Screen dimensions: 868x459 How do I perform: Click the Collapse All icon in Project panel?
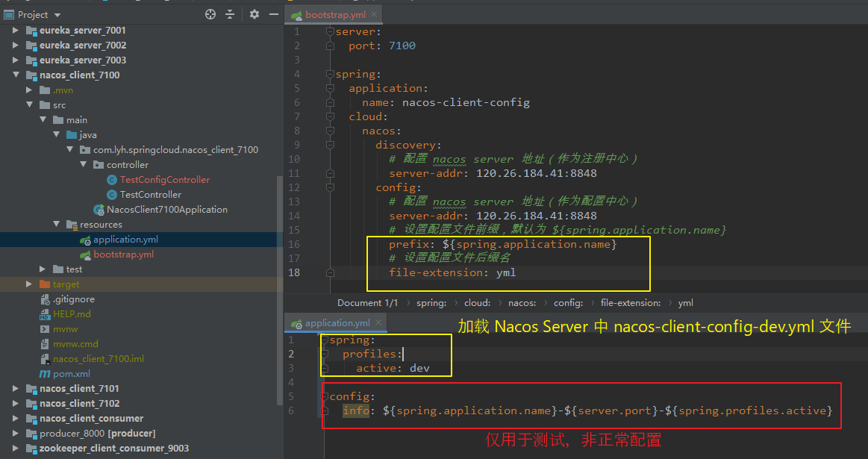click(230, 14)
